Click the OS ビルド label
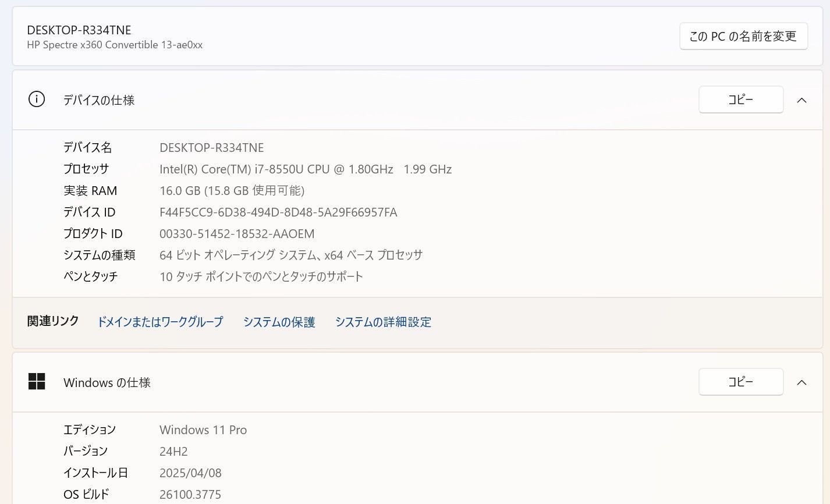This screenshot has height=504, width=830. click(x=86, y=495)
